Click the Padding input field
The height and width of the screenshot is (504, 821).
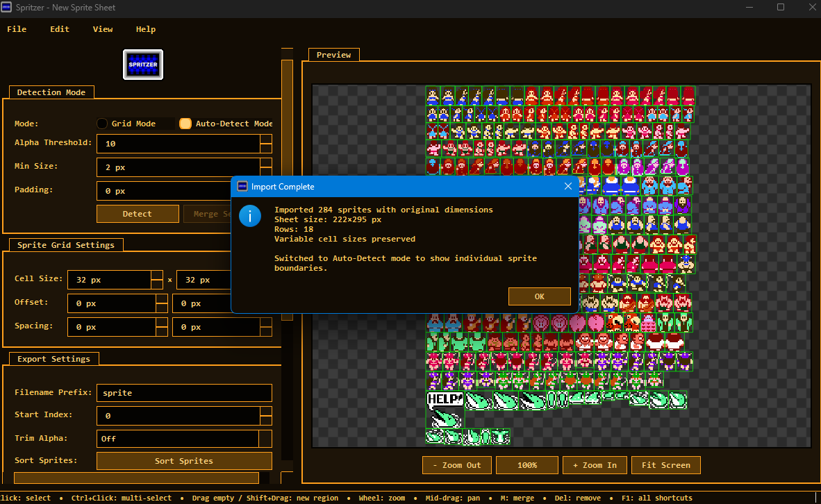pos(164,191)
